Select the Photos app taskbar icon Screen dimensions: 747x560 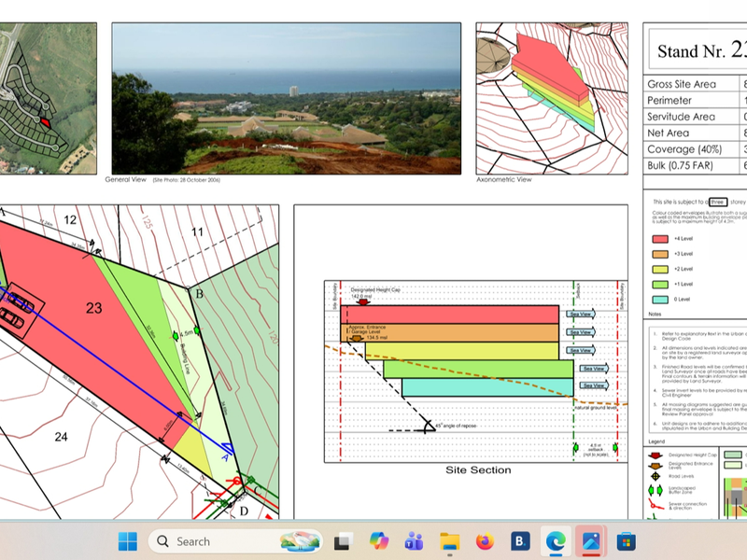591,541
